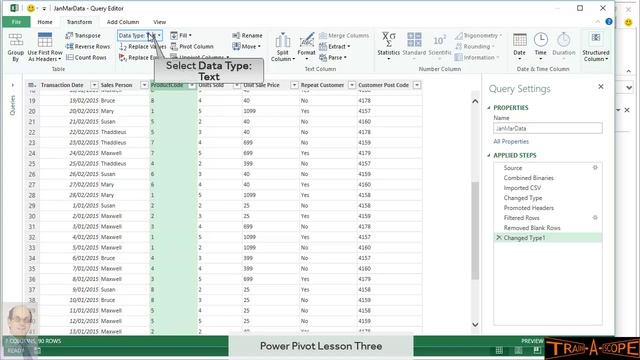Screen dimensions: 640x360
Task: Select row number 24
Action: click(32, 153)
